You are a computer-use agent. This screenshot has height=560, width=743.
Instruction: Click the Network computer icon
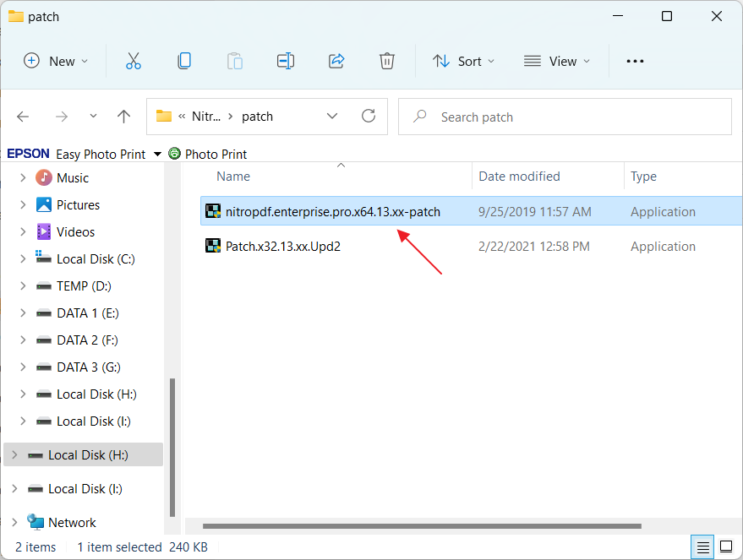[36, 522]
